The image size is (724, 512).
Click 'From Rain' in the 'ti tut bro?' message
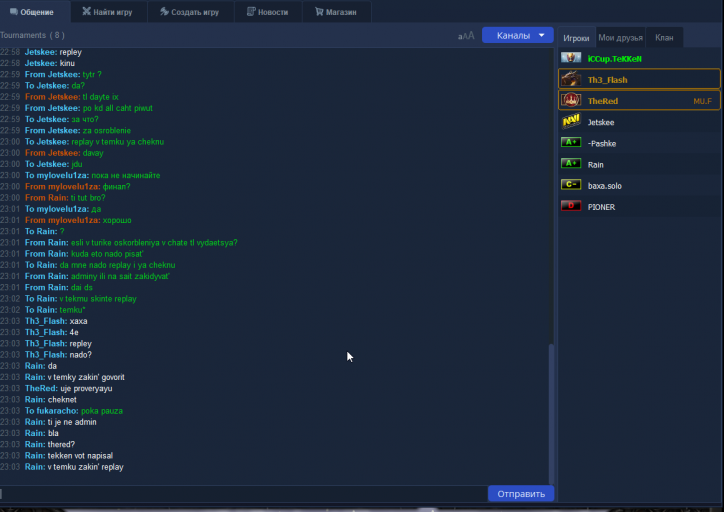coord(46,198)
